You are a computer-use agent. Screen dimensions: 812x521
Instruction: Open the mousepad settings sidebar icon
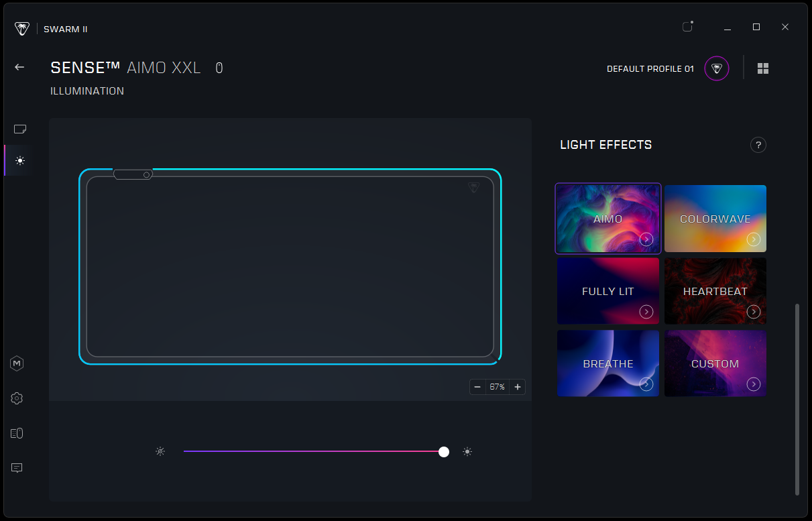[20, 129]
